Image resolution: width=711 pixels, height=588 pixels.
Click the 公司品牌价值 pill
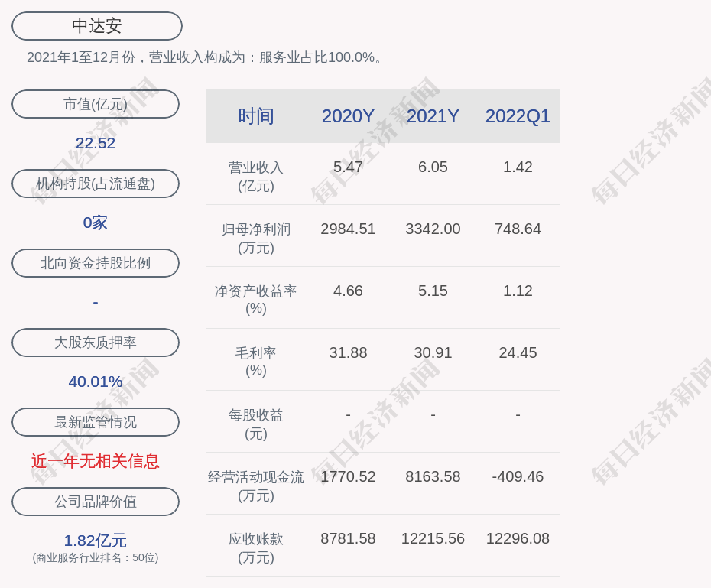96,502
